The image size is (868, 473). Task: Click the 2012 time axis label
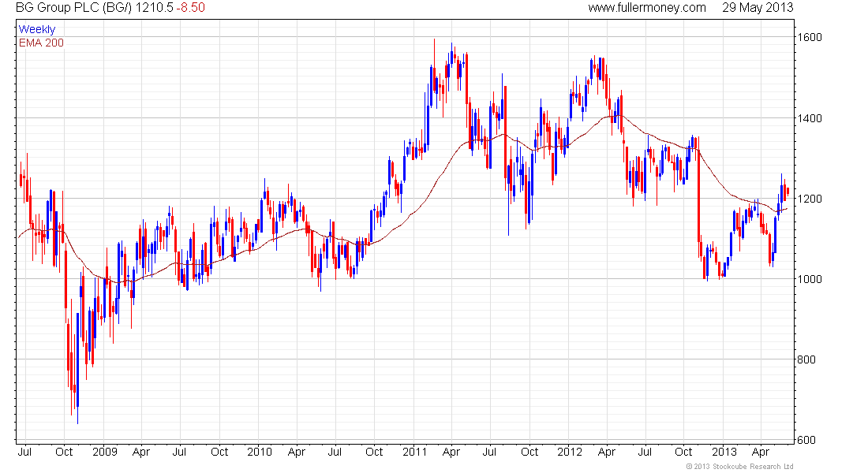tap(570, 452)
